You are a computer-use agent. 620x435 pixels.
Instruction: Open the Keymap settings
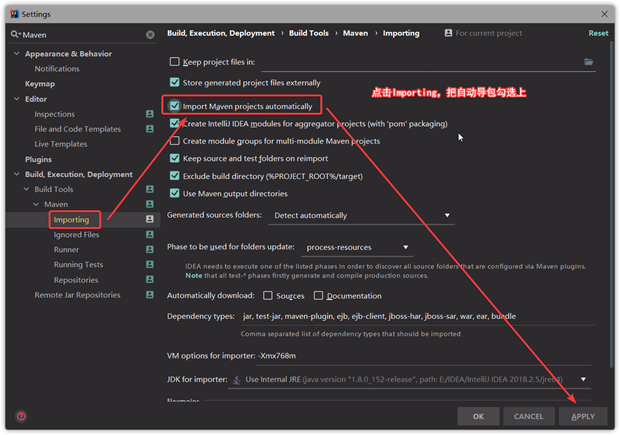coord(40,84)
